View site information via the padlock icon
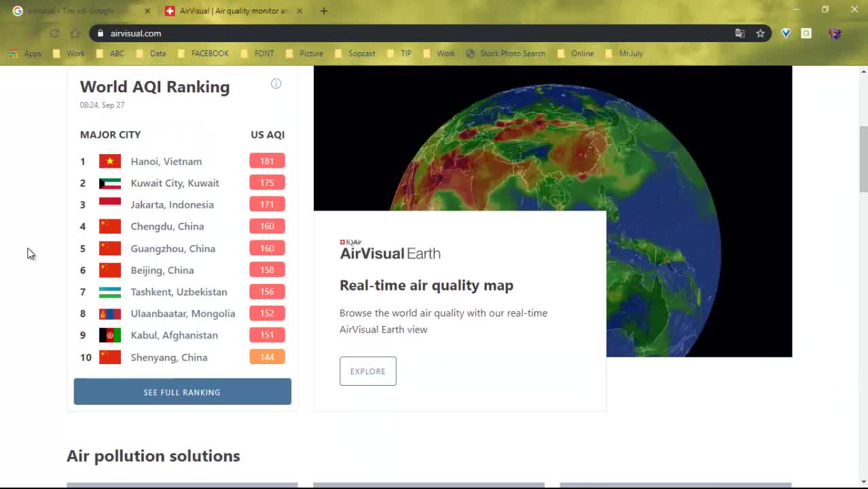The width and height of the screenshot is (868, 489). [x=101, y=33]
